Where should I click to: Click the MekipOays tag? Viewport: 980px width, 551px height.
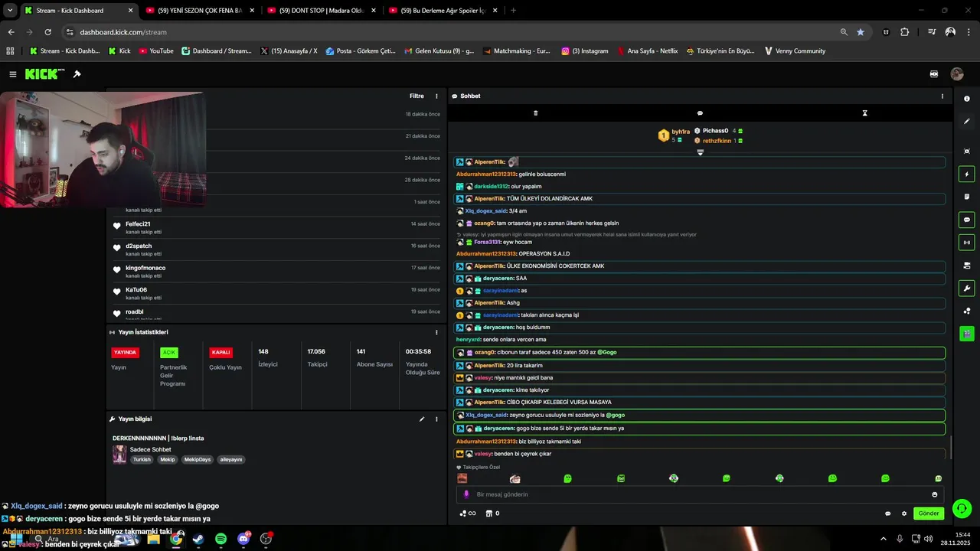point(198,460)
